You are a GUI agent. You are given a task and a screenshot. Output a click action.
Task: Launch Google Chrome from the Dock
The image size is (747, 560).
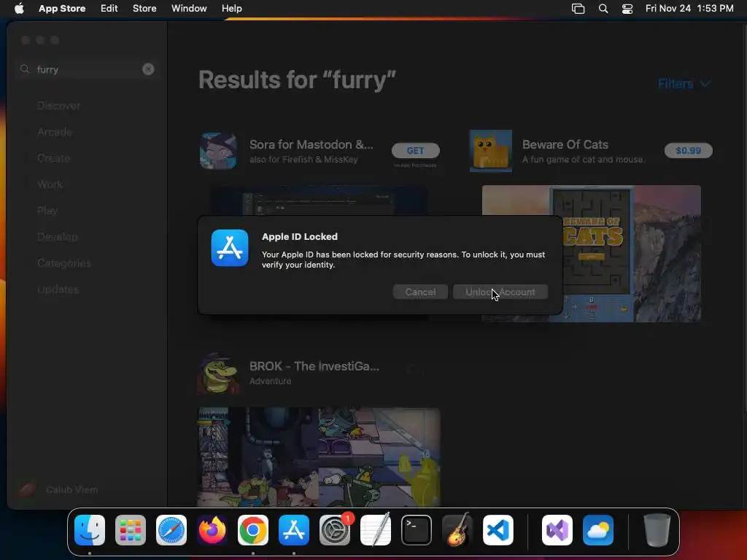pyautogui.click(x=253, y=530)
